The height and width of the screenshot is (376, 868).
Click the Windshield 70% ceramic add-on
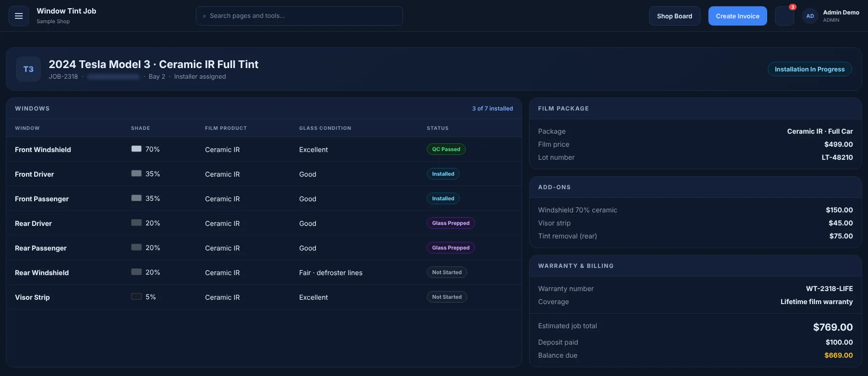[x=578, y=210]
